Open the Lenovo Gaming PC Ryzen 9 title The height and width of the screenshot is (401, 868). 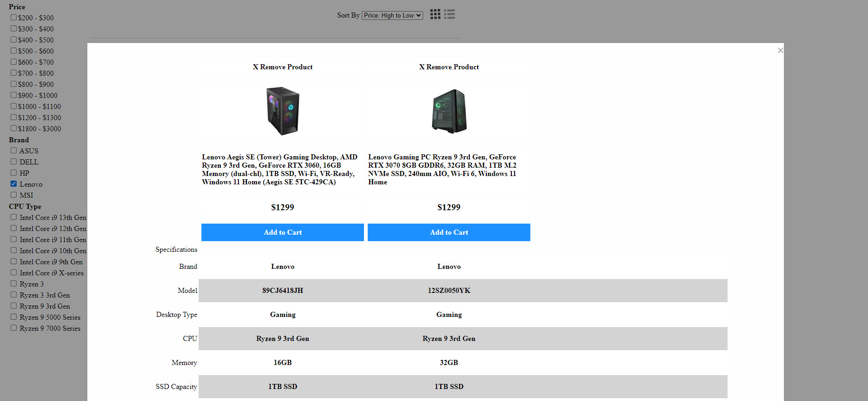(442, 170)
